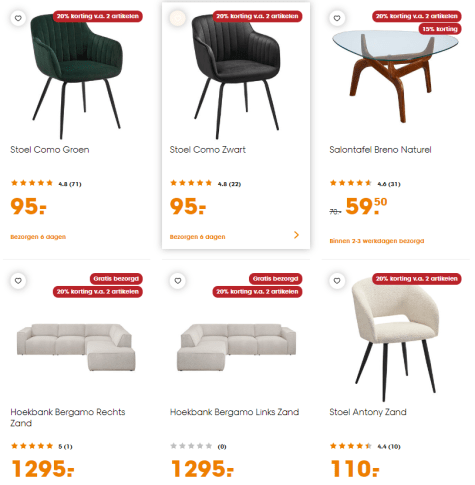
Task: Toggle wishlist heart for Stoel Como Zwart
Action: (x=177, y=18)
